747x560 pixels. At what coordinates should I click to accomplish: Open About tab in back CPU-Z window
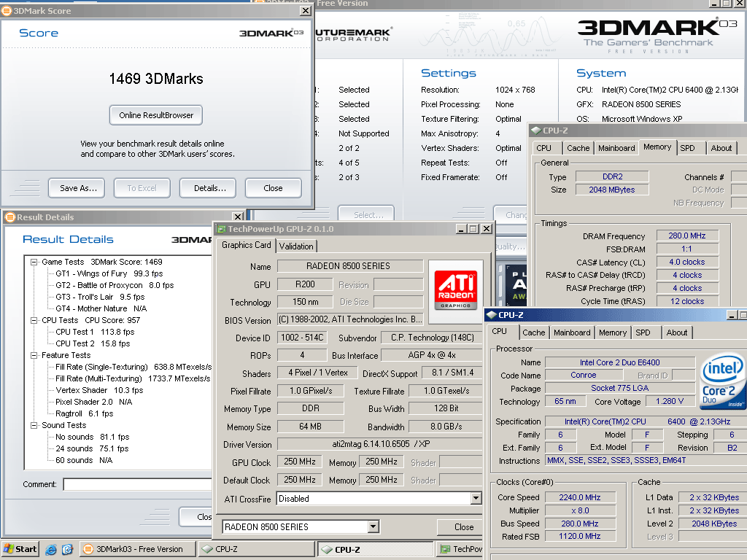tap(721, 148)
